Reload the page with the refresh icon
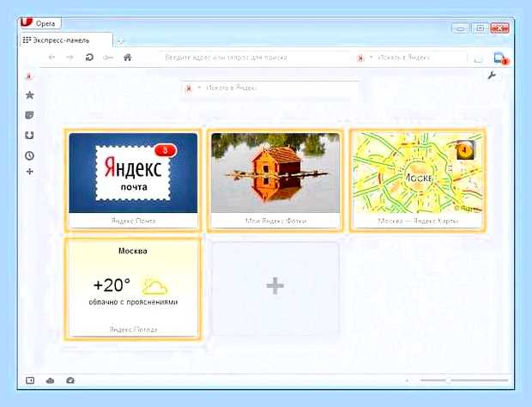The height and width of the screenshot is (407, 532). pyautogui.click(x=89, y=58)
